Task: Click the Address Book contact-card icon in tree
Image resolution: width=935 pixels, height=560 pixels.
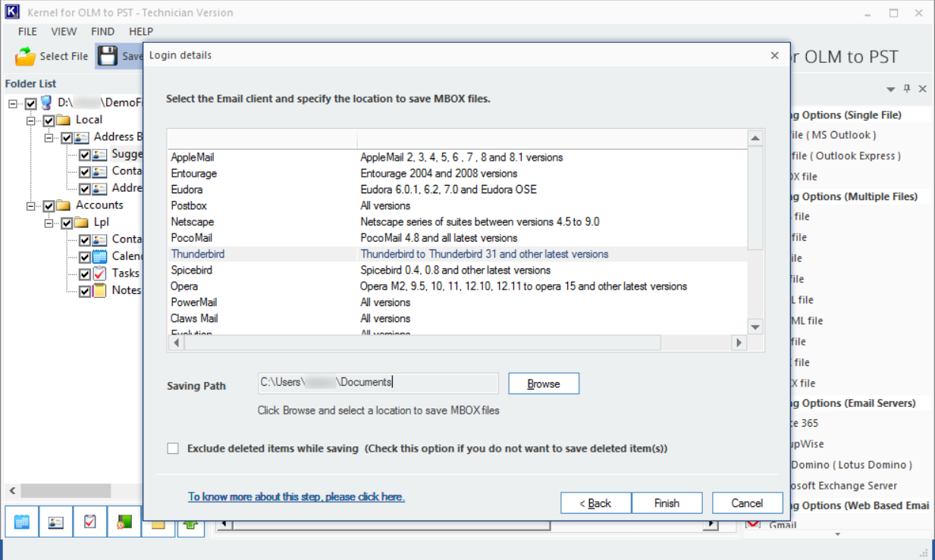Action: click(82, 137)
